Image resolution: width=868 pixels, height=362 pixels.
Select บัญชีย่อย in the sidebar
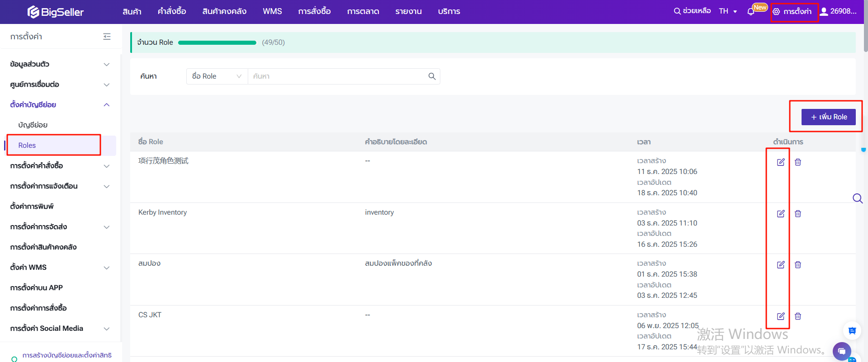click(x=33, y=125)
